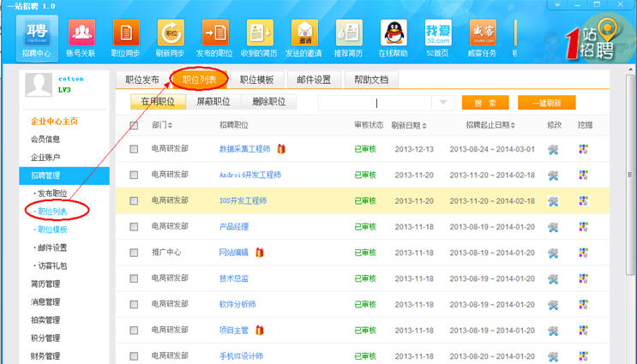Viewport: 637px width, 364px height.
Task: Click the user avatar picture
Action: click(39, 85)
